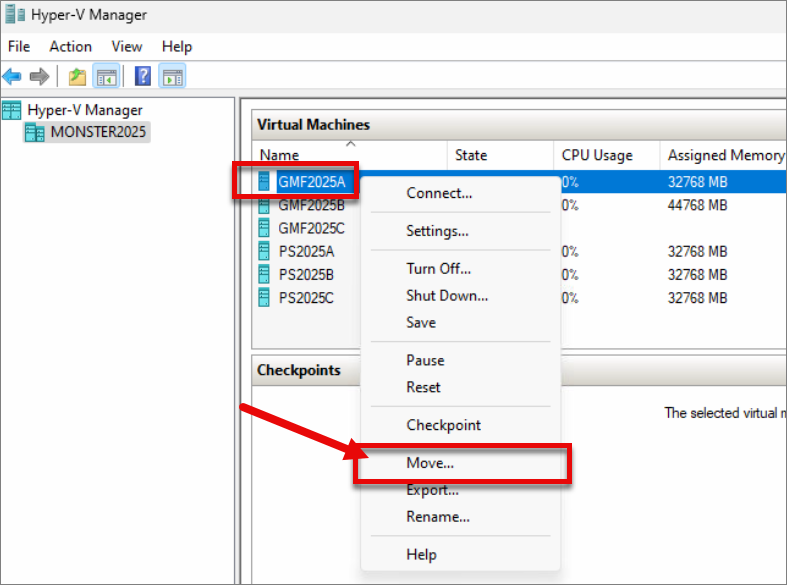787x585 pixels.
Task: Open the Action menu
Action: click(70, 47)
